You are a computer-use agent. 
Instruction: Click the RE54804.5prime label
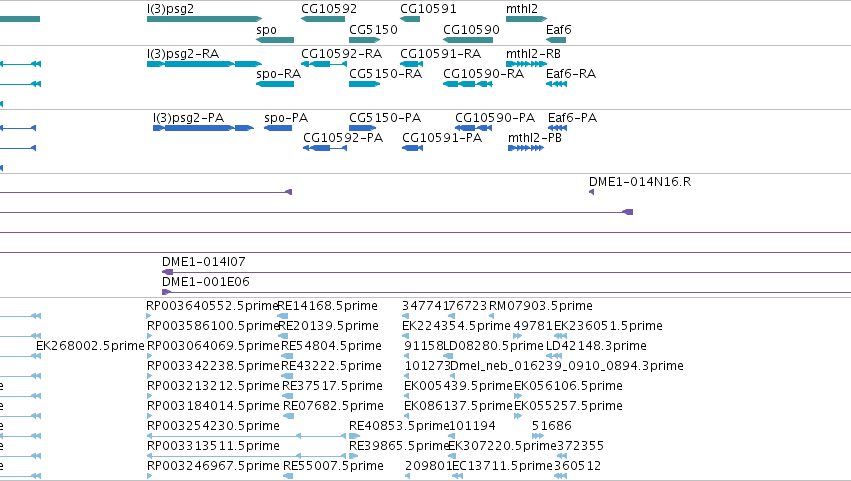[332, 346]
